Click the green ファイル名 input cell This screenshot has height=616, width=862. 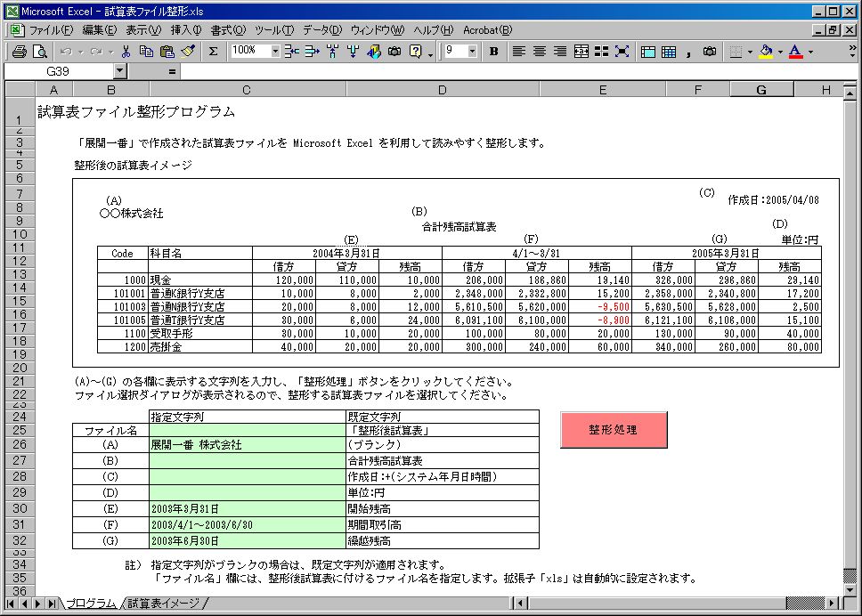click(x=248, y=430)
